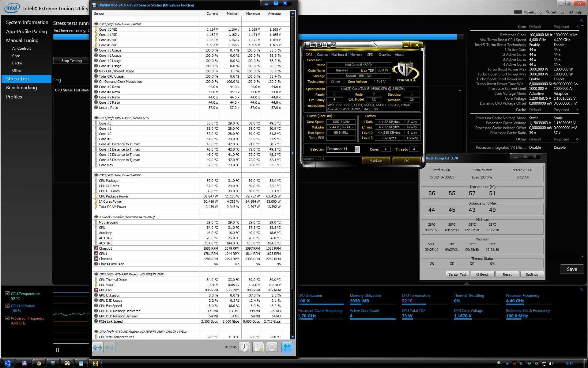Collapse the Cache tuning section chevron
The width and height of the screenshot is (588, 368).
577,110
